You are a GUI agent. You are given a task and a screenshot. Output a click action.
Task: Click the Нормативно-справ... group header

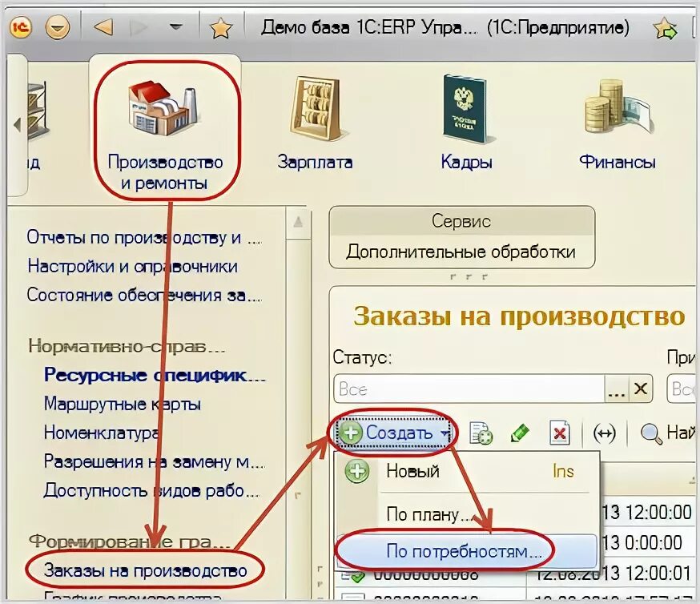click(127, 346)
